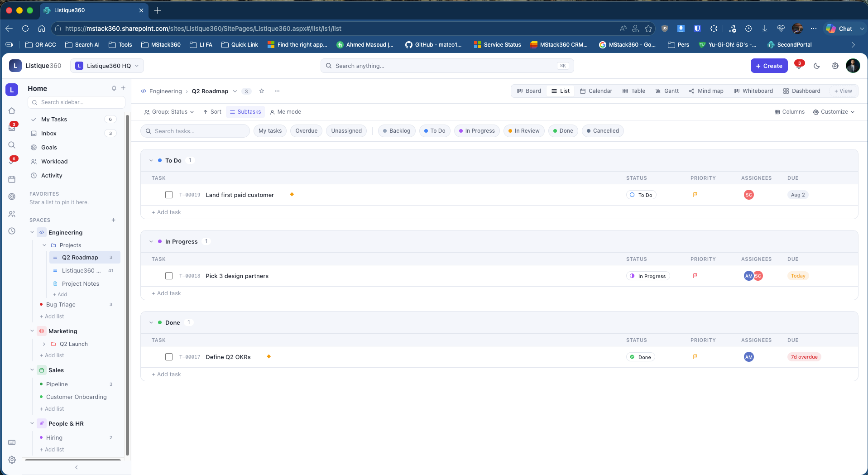This screenshot has height=475, width=868.
Task: Collapse the Engineering space in sidebar
Action: point(32,232)
